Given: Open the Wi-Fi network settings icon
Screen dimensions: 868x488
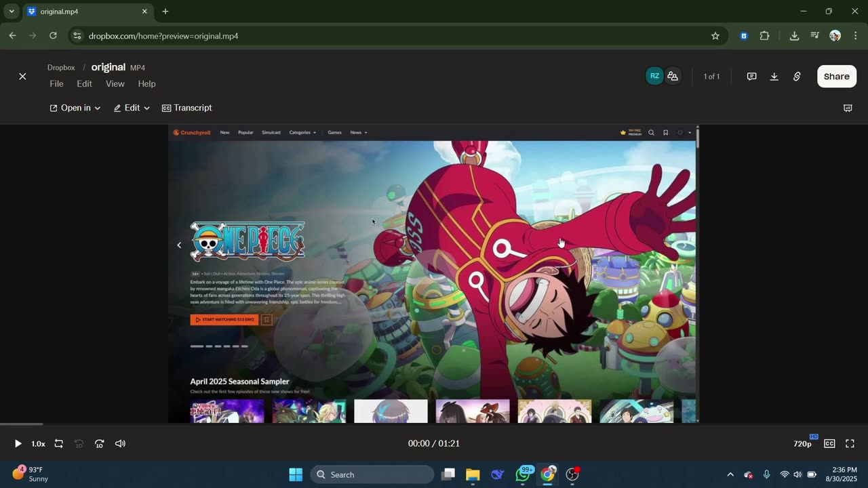Looking at the screenshot, I should point(784,474).
